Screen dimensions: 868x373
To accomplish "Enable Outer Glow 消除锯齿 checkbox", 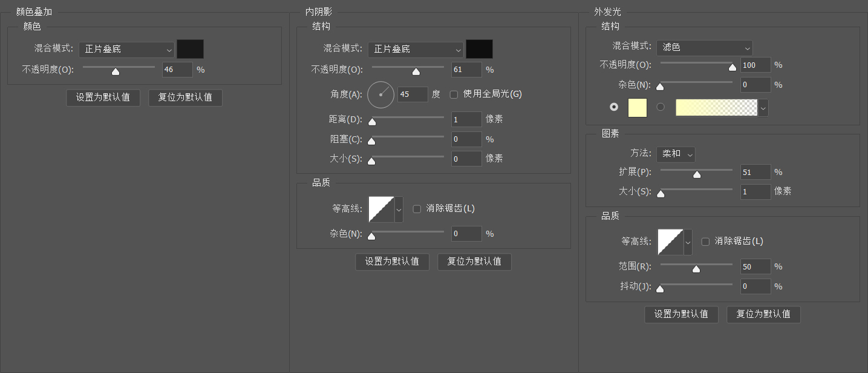I will pos(705,242).
